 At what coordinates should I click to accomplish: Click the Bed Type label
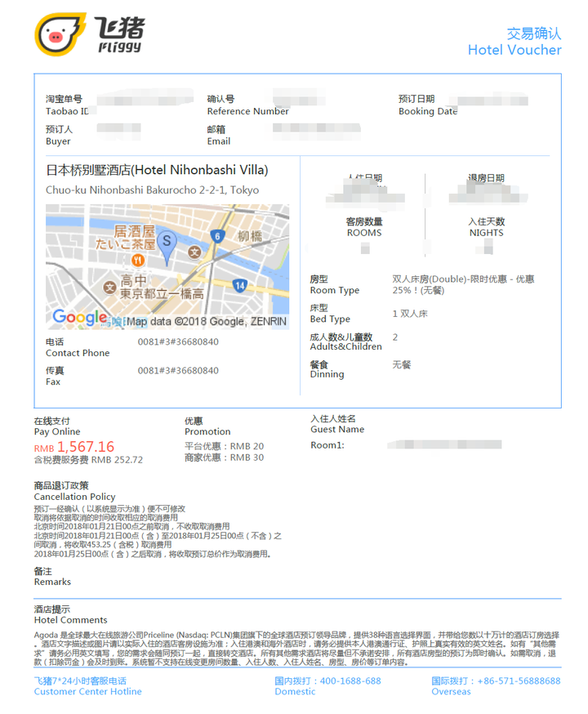[x=330, y=319]
